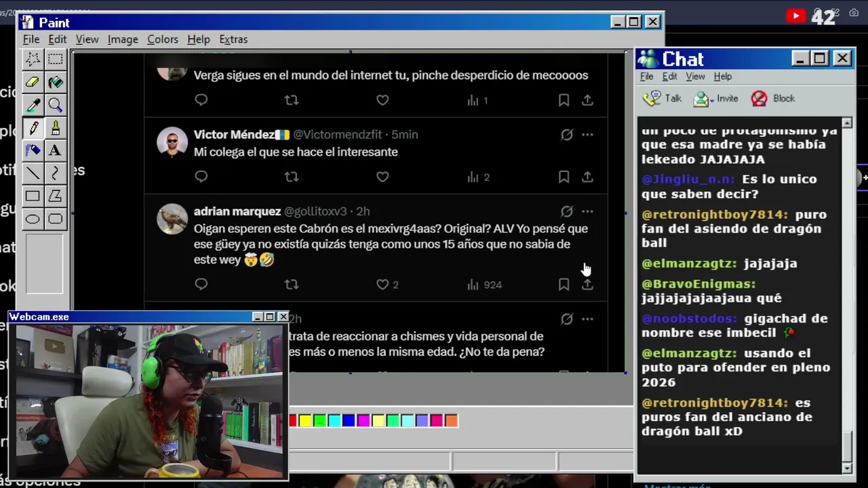Choose the rectangular Select tool in Paint
This screenshot has height=488, width=868.
click(x=56, y=60)
